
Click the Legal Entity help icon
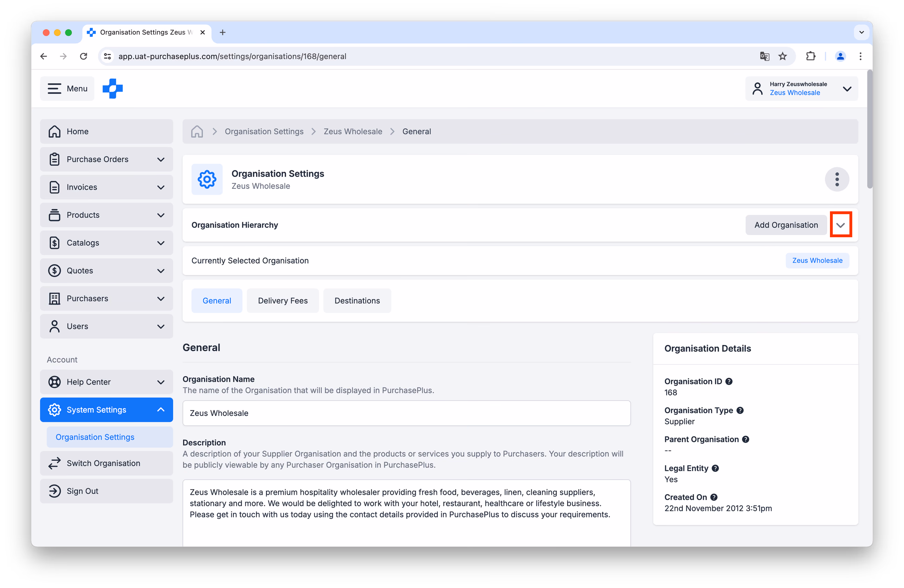click(x=715, y=468)
